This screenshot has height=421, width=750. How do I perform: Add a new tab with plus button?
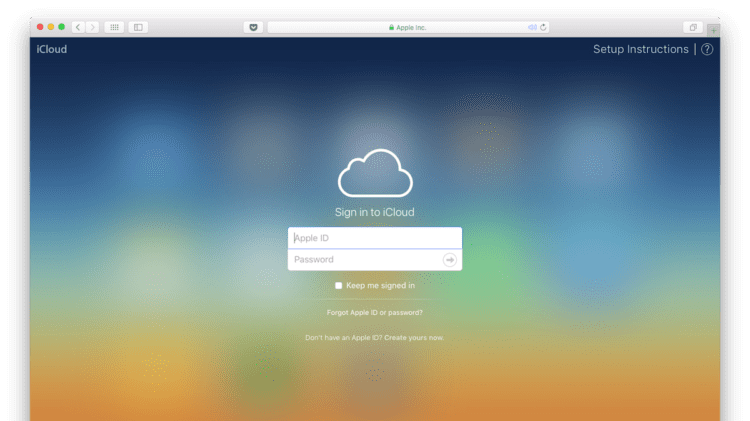click(x=713, y=28)
